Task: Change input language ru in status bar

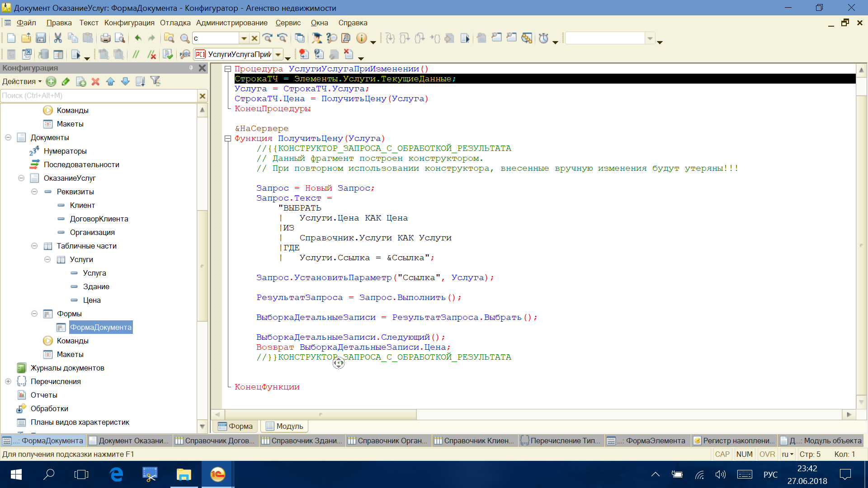Action: click(x=788, y=454)
